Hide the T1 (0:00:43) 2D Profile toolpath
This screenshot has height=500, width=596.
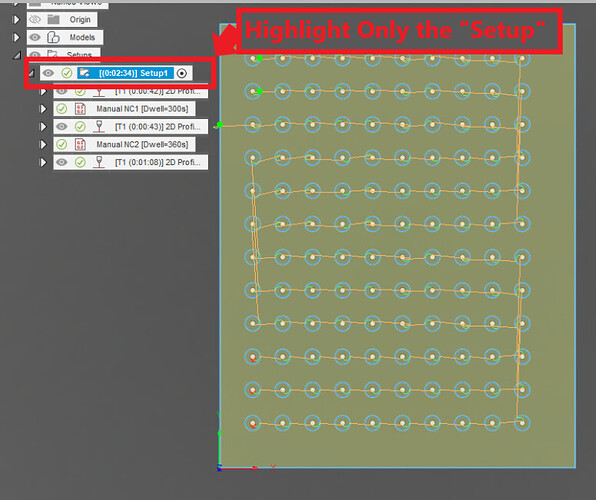click(x=62, y=127)
